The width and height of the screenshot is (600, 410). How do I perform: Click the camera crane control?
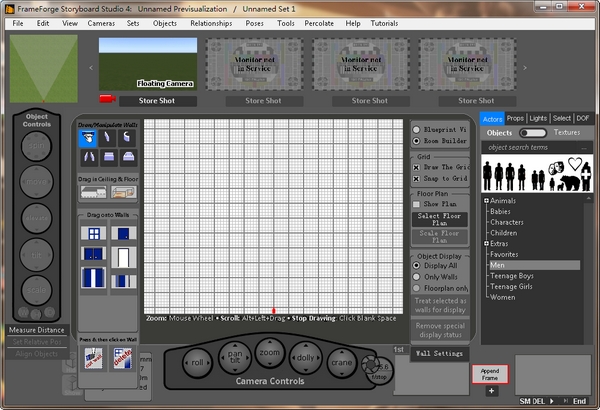[x=343, y=363]
